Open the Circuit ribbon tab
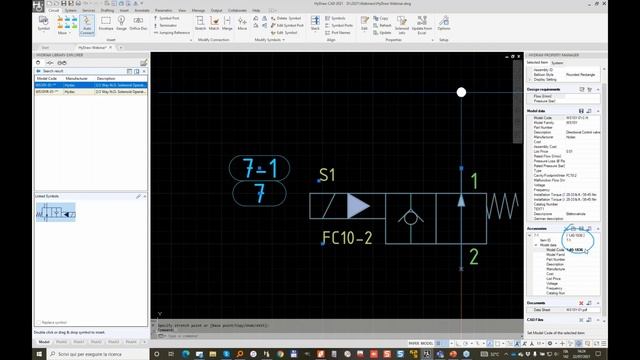This screenshot has height=360, width=640. point(53,10)
